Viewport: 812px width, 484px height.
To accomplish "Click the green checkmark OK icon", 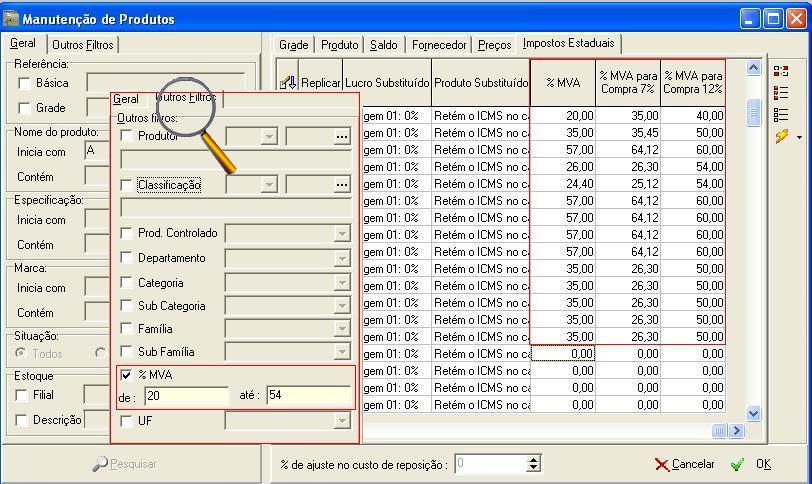I will coord(737,464).
